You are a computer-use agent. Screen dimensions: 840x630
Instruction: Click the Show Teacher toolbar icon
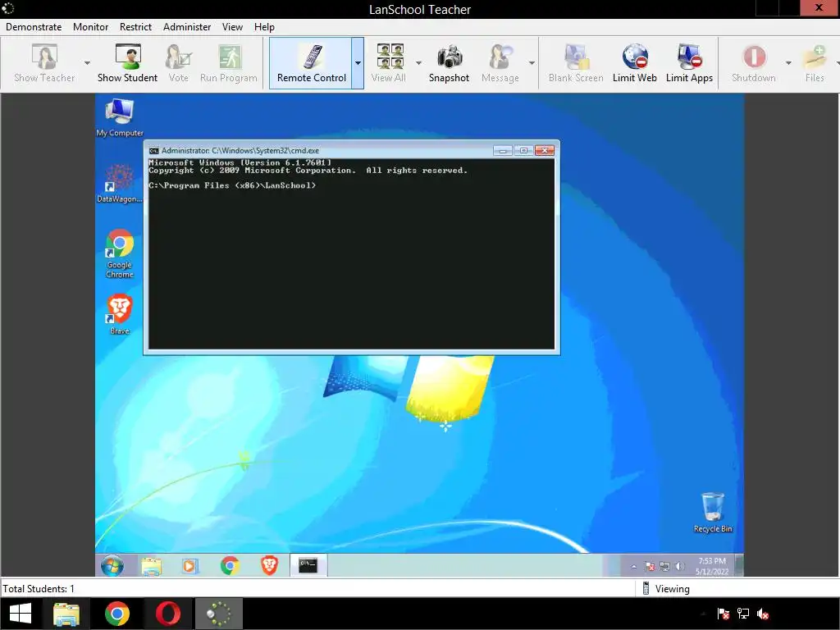click(x=44, y=63)
